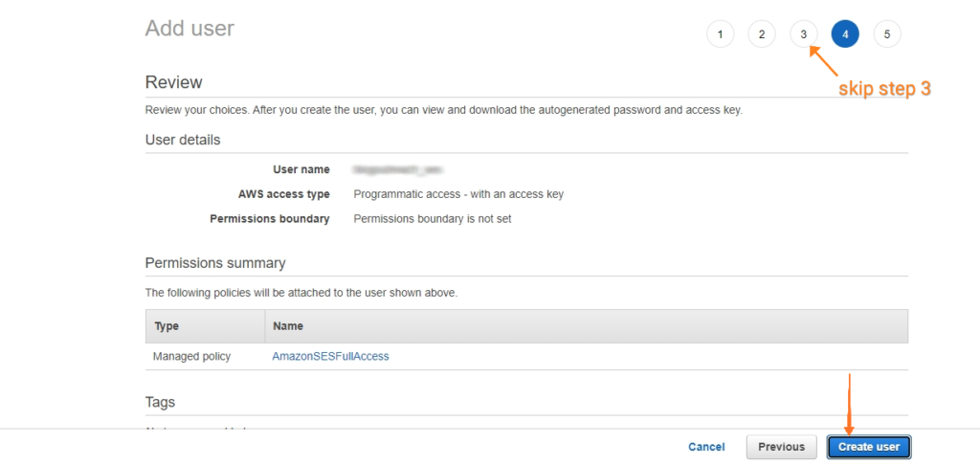Click the Review section heading
The width and height of the screenshot is (980, 465).
(174, 82)
